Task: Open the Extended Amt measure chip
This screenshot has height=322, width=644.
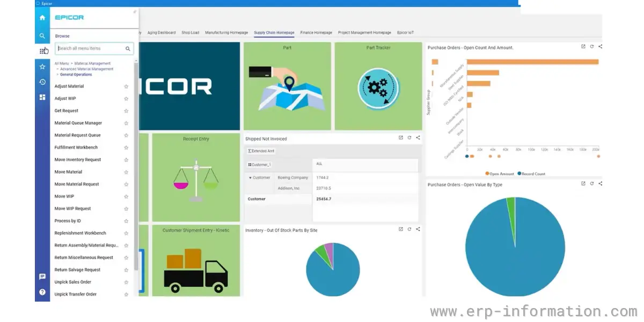Action: pos(261,151)
